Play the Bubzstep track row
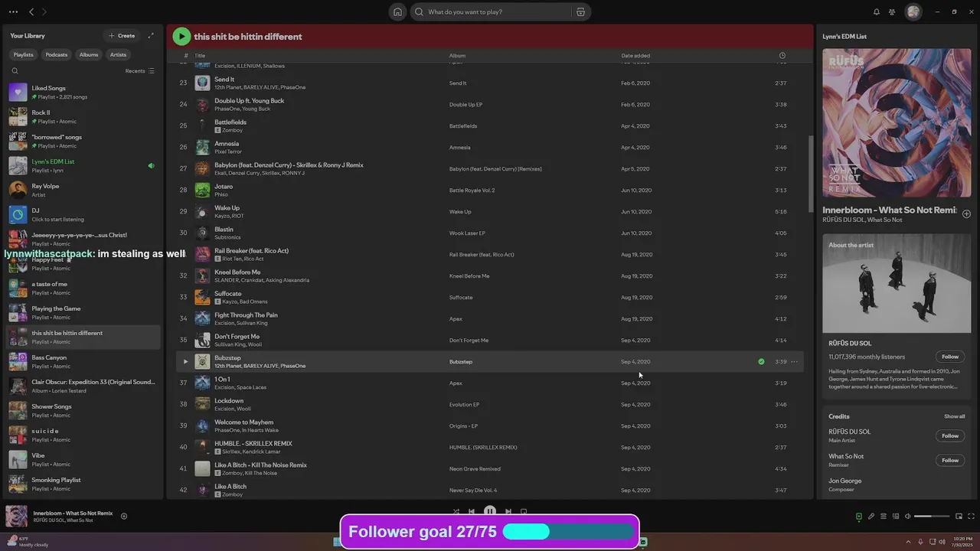 185,361
